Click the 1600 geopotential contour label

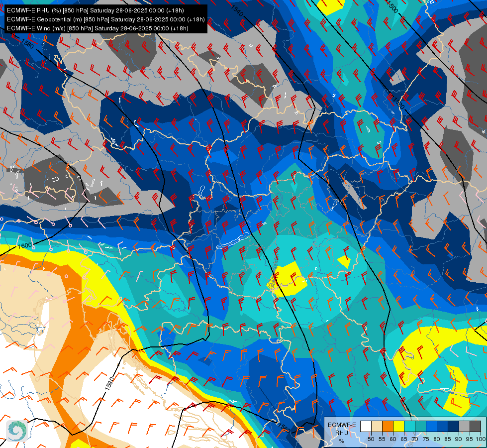pyautogui.click(x=24, y=245)
